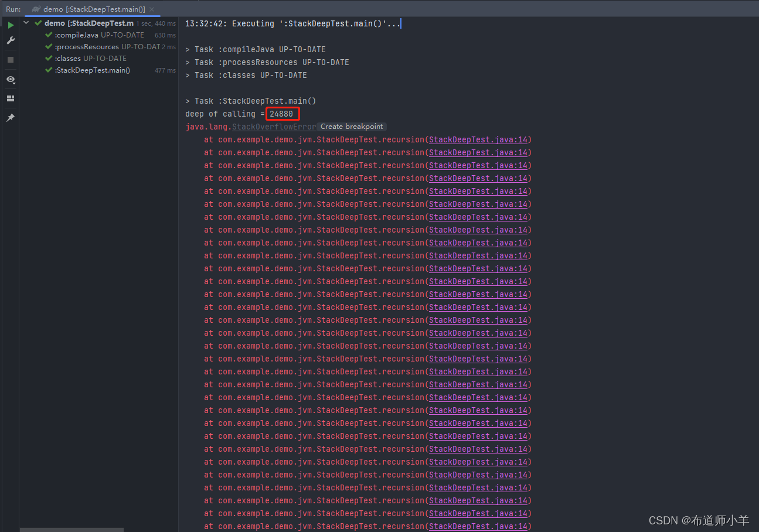Click green check icon beside demo root
The image size is (759, 532).
[38, 23]
